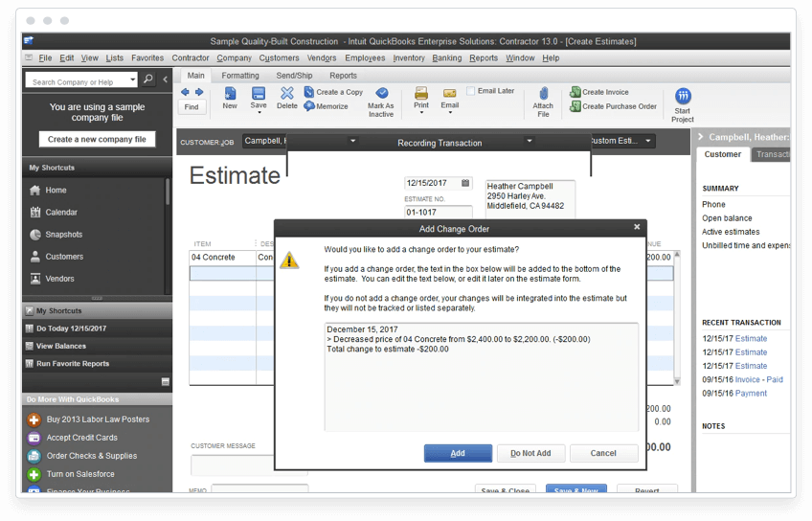Click the search magnifier icon

[148, 79]
